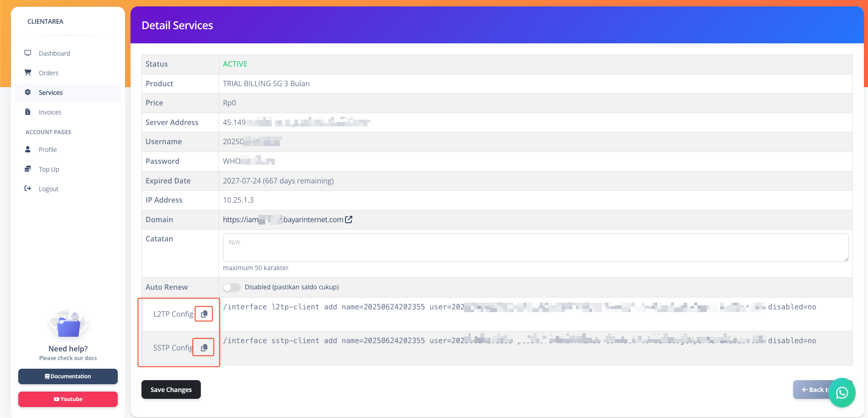Open the bayarinternet.com domain link
868x418 pixels.
click(x=283, y=219)
